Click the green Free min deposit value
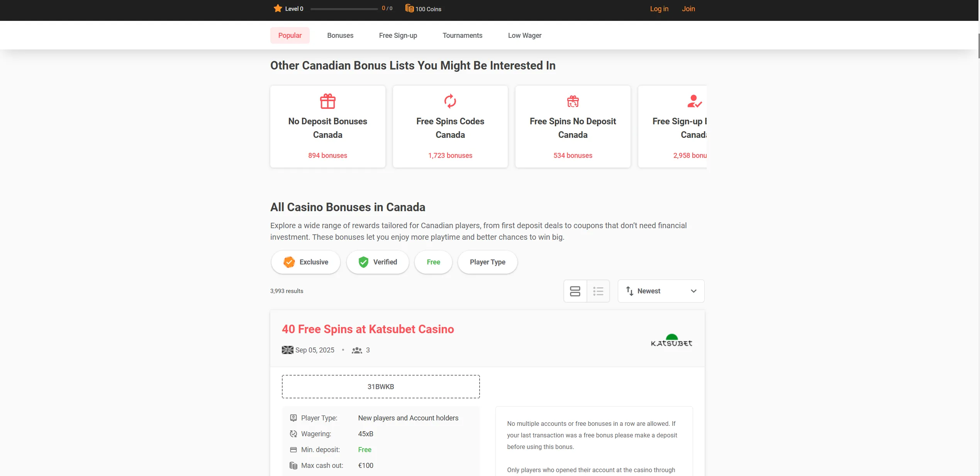Viewport: 980px width, 476px height. [365, 450]
